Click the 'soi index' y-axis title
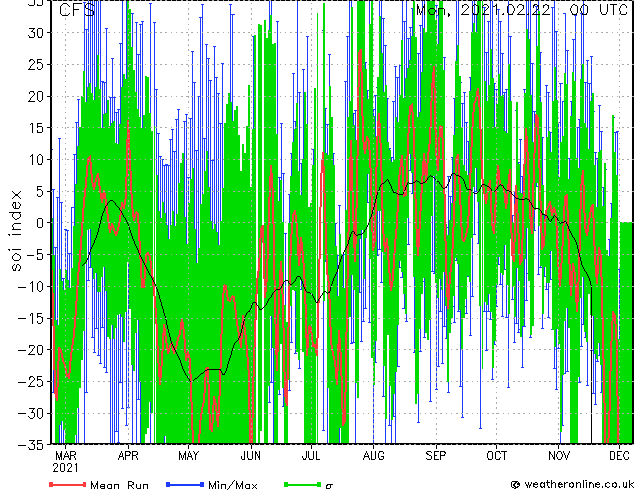This screenshot has height=490, width=634. (x=16, y=230)
